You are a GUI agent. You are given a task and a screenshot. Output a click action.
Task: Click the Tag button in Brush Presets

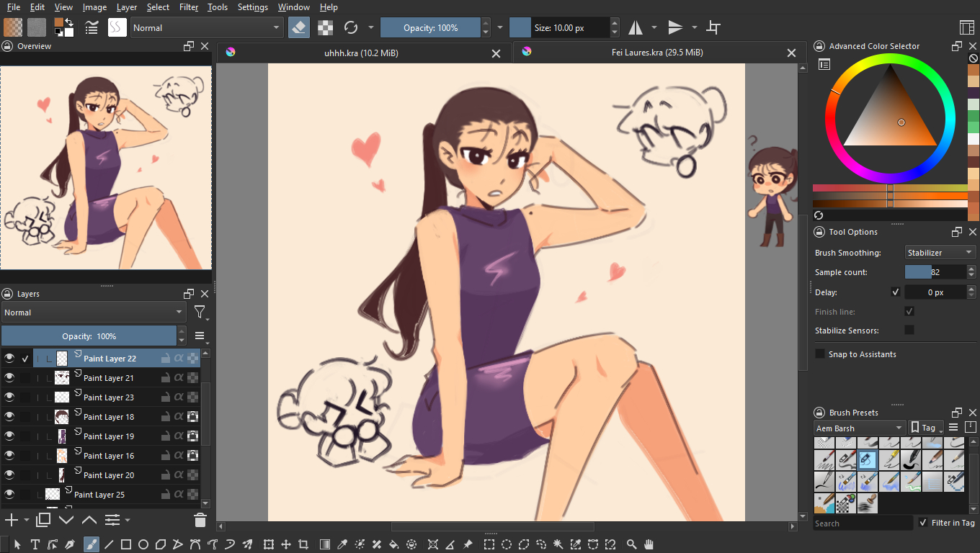(927, 428)
